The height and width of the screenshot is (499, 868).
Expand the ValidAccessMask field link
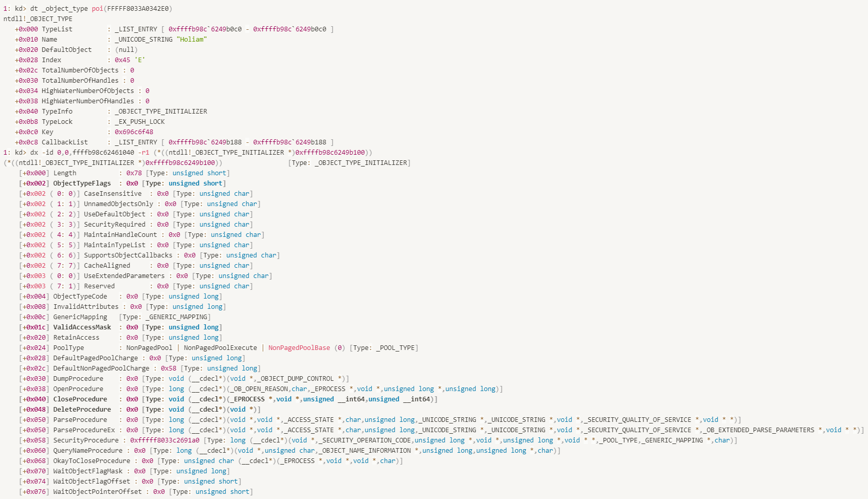pyautogui.click(x=82, y=327)
